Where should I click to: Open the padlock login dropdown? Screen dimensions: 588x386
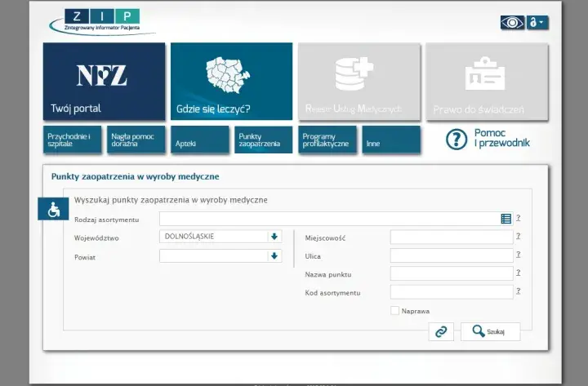tap(537, 23)
